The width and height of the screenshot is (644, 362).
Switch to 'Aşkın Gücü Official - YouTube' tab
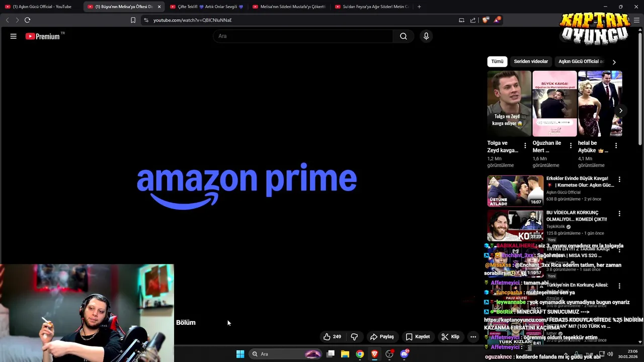[x=40, y=7]
